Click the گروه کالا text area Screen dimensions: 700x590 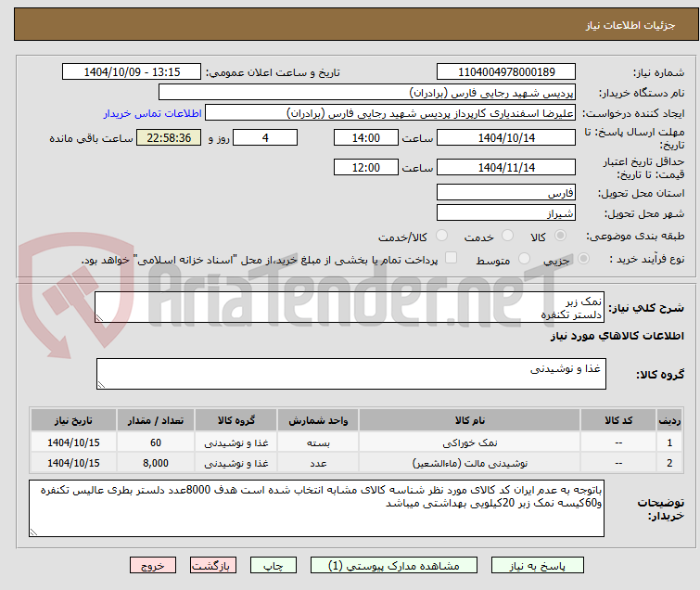[351, 374]
